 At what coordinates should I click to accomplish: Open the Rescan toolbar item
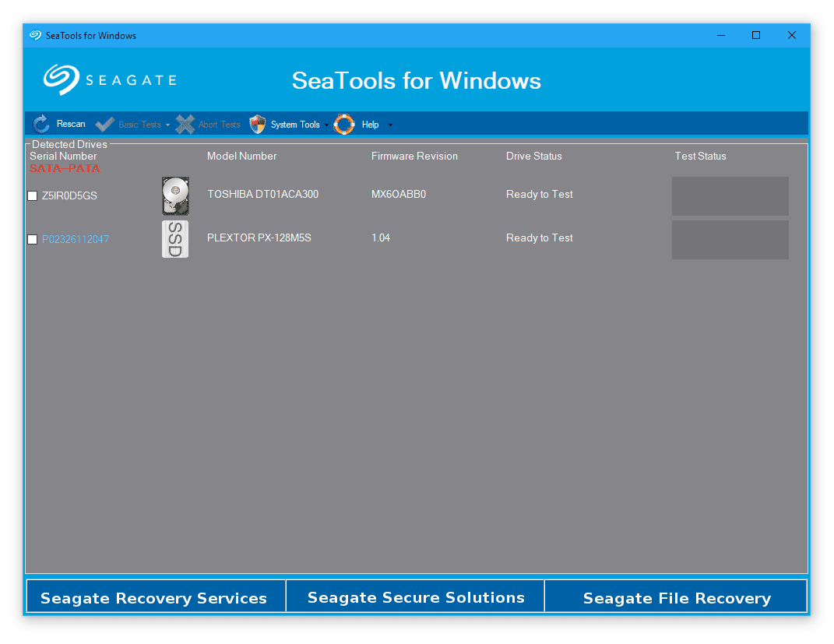tap(71, 124)
